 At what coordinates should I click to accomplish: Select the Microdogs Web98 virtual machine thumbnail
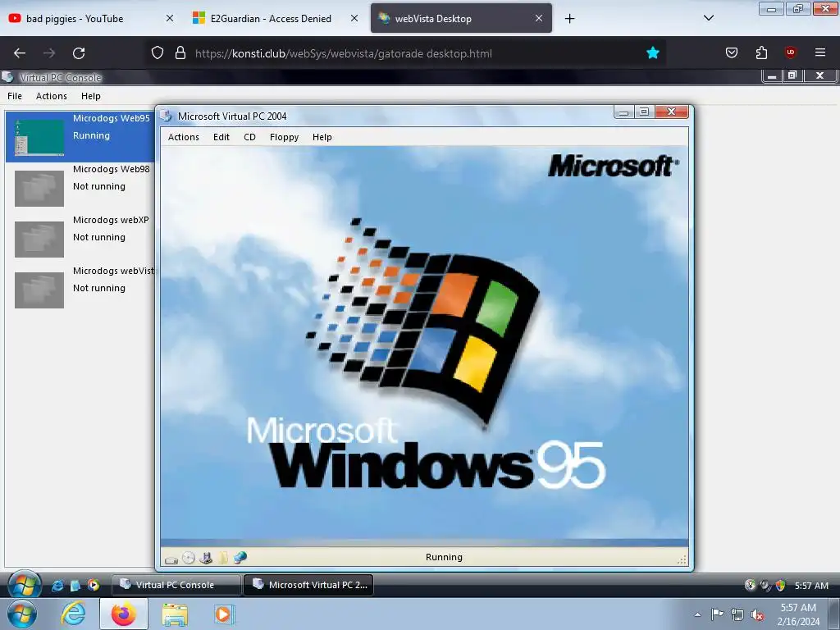tap(39, 188)
